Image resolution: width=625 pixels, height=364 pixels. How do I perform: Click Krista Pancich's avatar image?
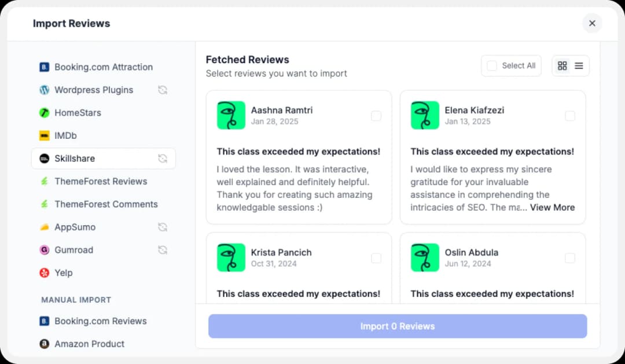pyautogui.click(x=230, y=258)
